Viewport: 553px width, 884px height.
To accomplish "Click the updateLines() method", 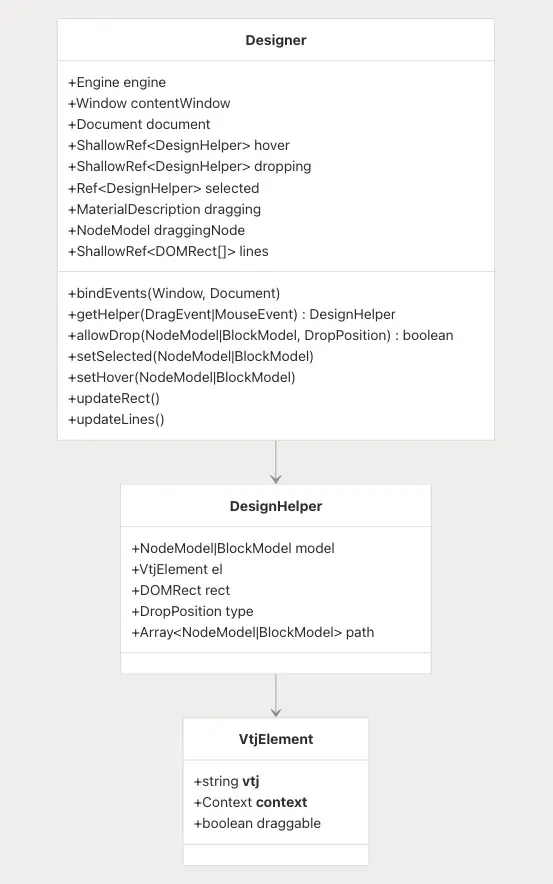I will point(116,419).
